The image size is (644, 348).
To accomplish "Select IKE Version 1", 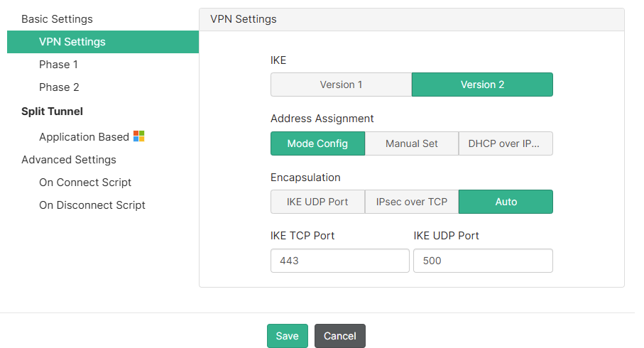I will 341,85.
